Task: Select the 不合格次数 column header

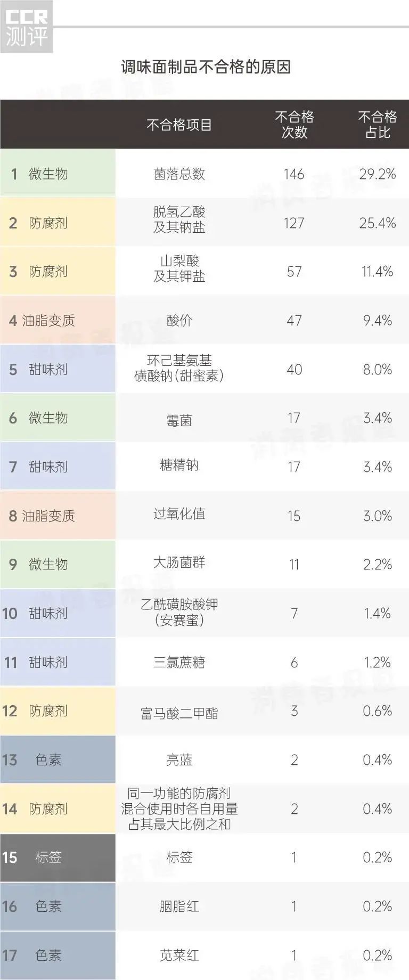Action: (294, 125)
